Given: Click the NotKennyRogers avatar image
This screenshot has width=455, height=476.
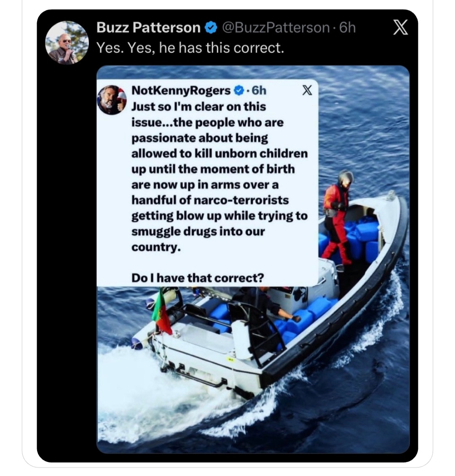Looking at the screenshot, I should [x=111, y=100].
